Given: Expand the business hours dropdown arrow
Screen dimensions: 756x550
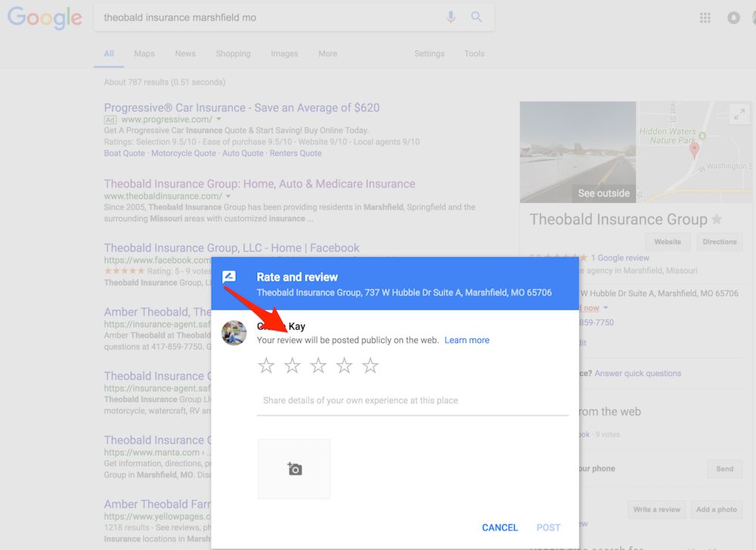Looking at the screenshot, I should 606,307.
